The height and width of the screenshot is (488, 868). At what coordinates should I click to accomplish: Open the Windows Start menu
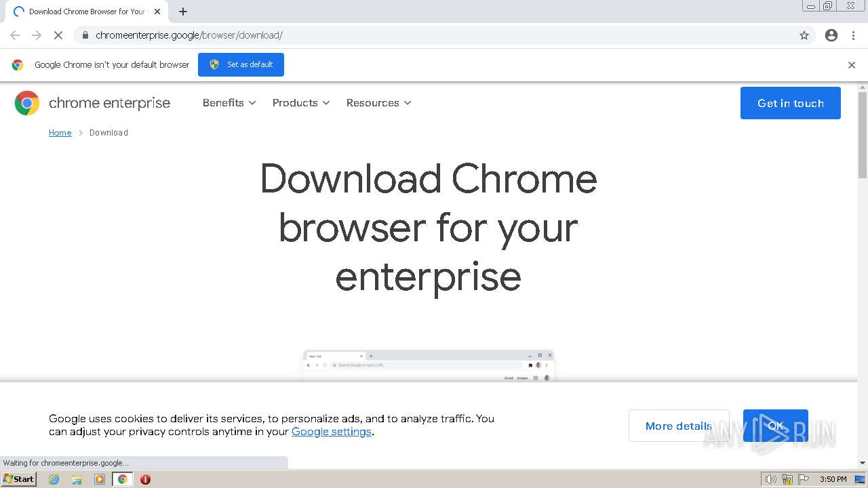18,479
